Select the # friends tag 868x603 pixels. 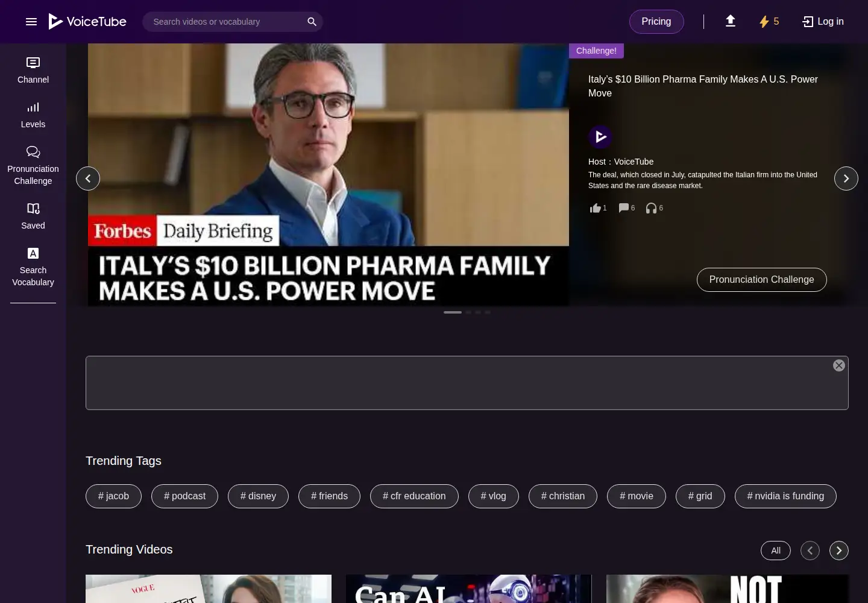tap(329, 496)
